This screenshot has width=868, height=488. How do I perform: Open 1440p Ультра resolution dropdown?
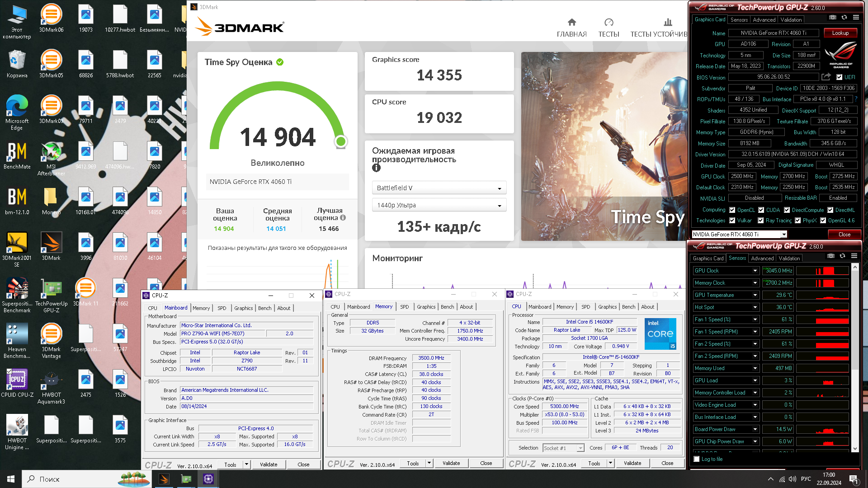coord(439,205)
